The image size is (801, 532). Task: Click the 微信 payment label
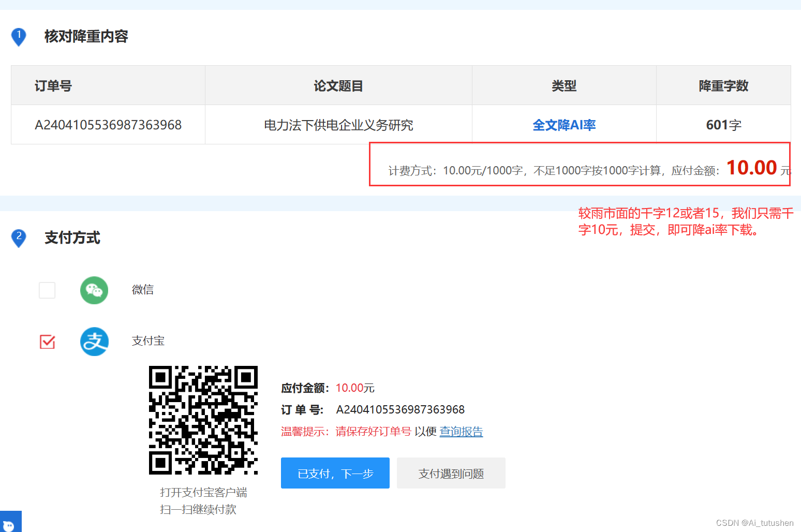click(x=143, y=290)
